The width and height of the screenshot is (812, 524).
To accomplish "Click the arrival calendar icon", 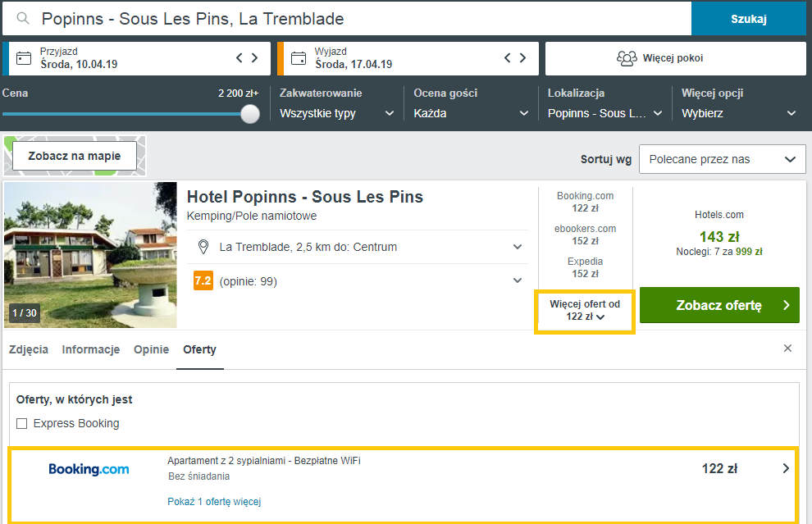I will pyautogui.click(x=25, y=58).
